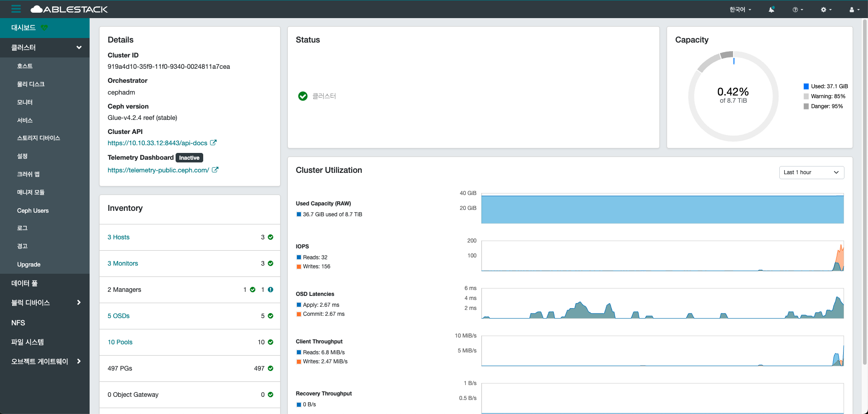Click the Inactive telemetry badge
Image resolution: width=868 pixels, height=414 pixels.
pyautogui.click(x=189, y=158)
